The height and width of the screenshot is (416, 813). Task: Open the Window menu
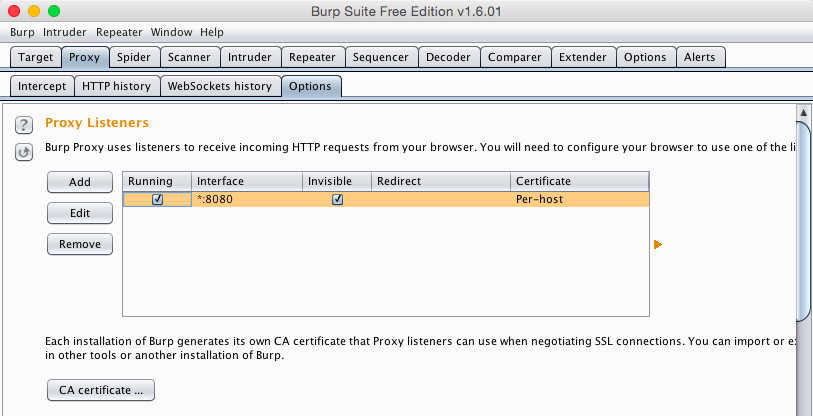[172, 32]
